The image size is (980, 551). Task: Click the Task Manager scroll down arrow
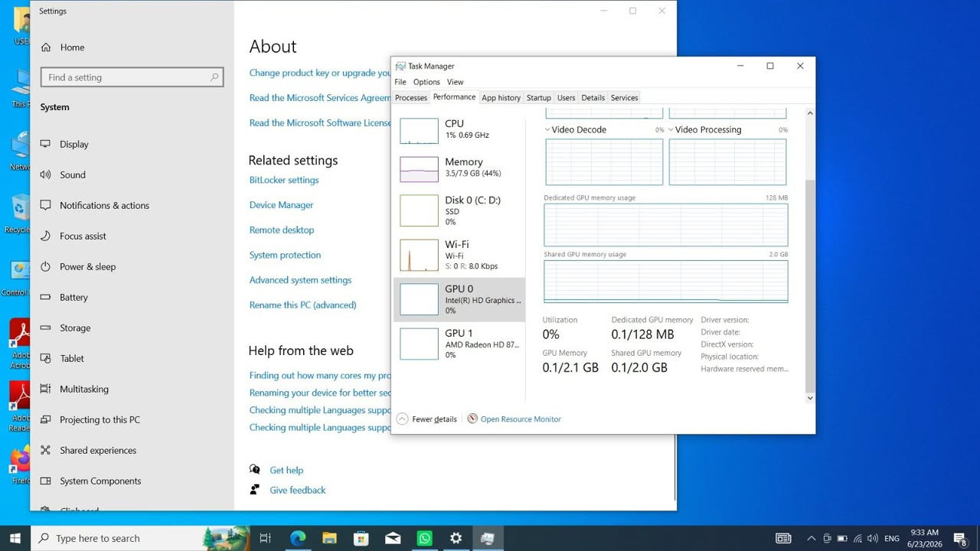(810, 398)
